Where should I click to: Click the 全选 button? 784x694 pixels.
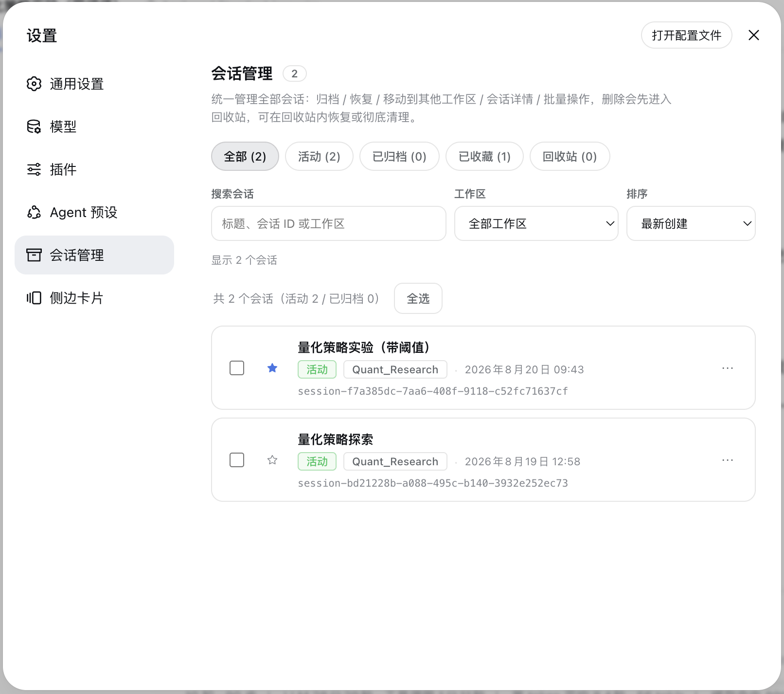coord(418,298)
